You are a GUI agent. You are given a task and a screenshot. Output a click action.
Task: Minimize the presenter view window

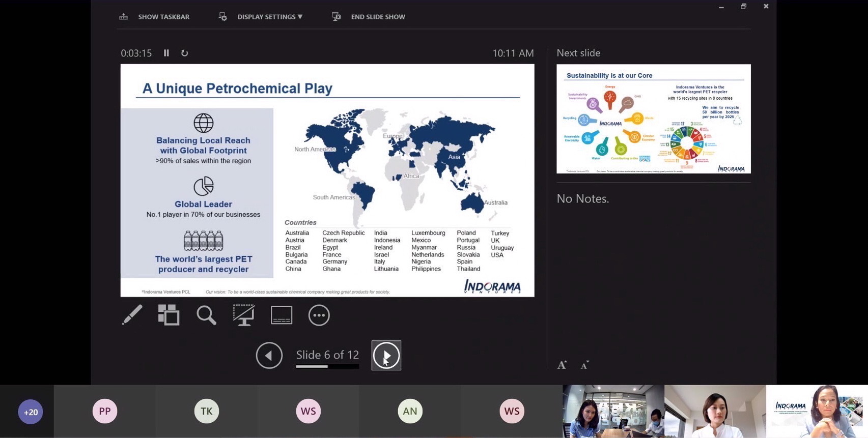(x=721, y=7)
